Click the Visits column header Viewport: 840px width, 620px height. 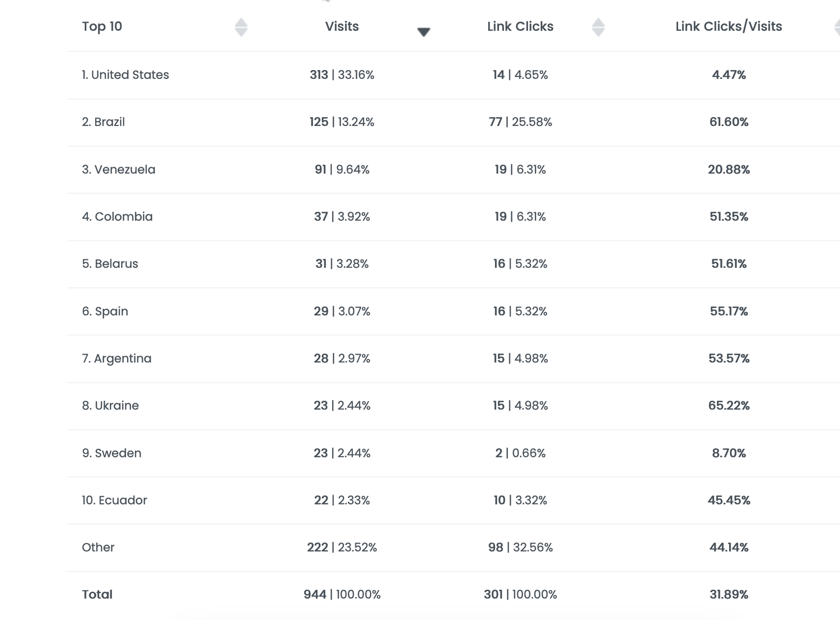[x=342, y=26]
